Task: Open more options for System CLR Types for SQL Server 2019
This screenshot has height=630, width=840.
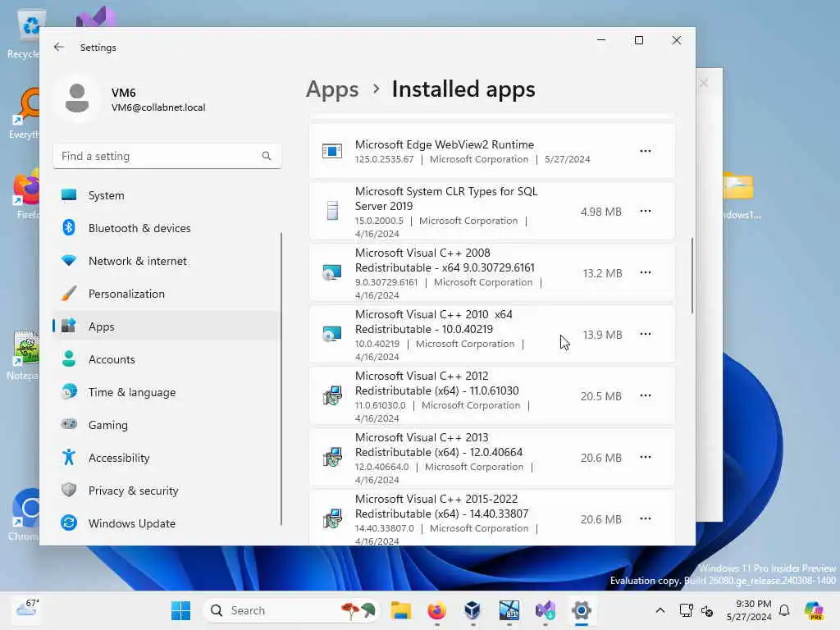Action: tap(646, 211)
